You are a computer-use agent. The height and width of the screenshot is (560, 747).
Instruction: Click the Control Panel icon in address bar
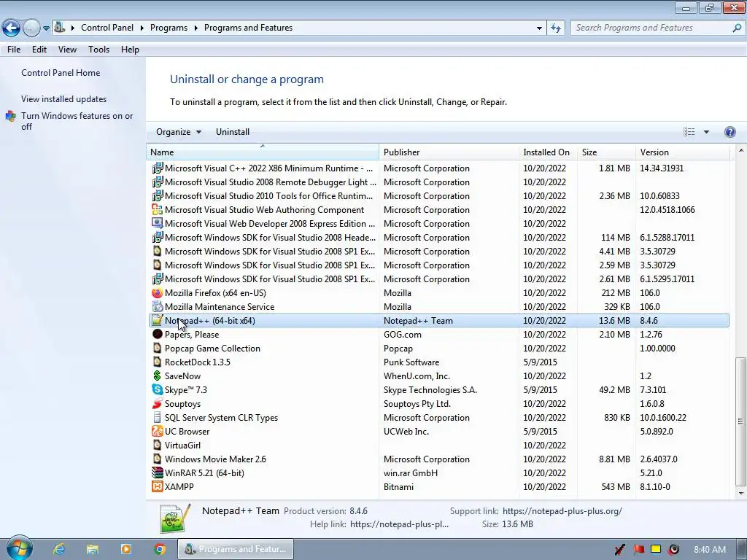click(60, 28)
